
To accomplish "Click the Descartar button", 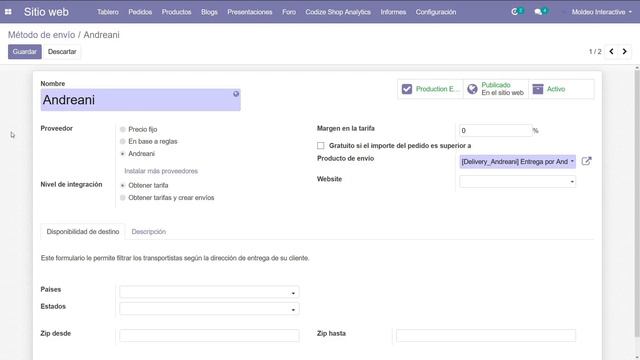I will coord(62,52).
